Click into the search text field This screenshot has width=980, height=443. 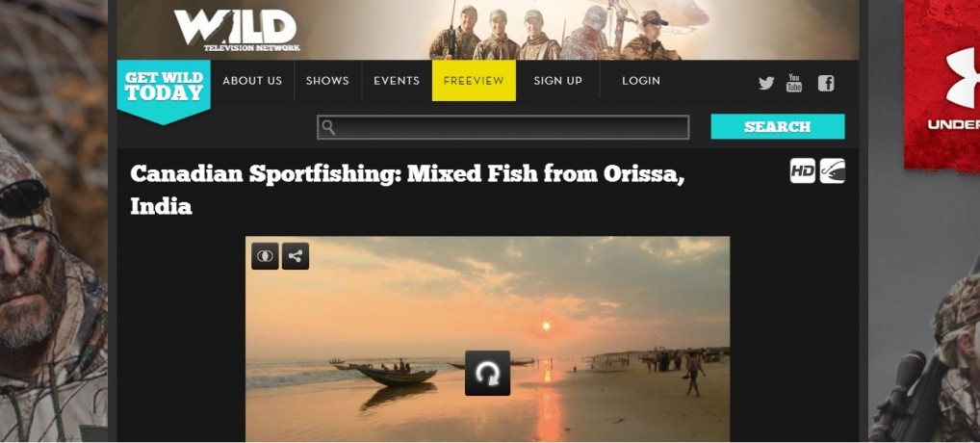[x=503, y=127]
